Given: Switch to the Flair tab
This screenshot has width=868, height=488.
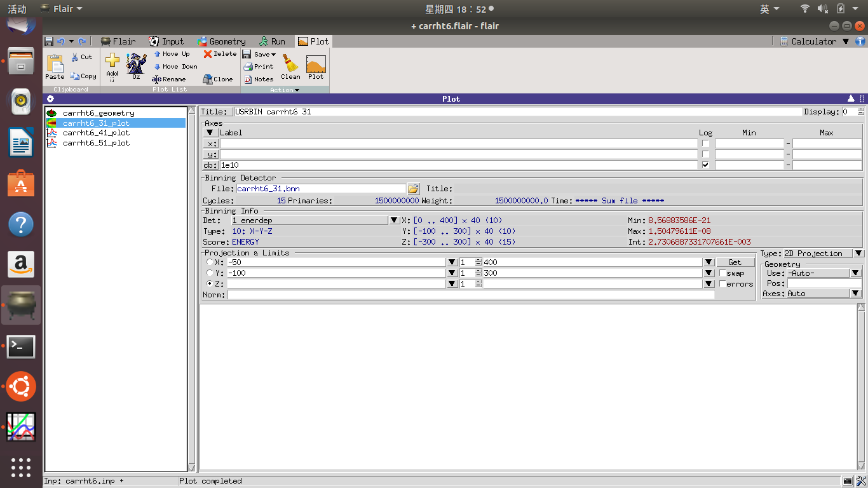Looking at the screenshot, I should (x=118, y=41).
